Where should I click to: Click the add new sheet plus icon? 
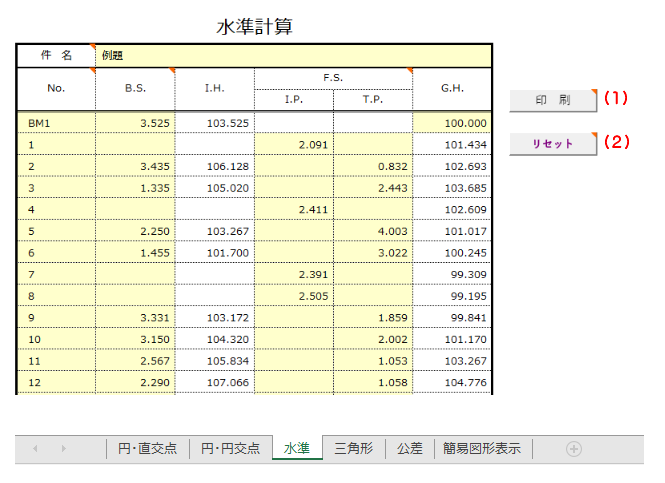pyautogui.click(x=573, y=449)
